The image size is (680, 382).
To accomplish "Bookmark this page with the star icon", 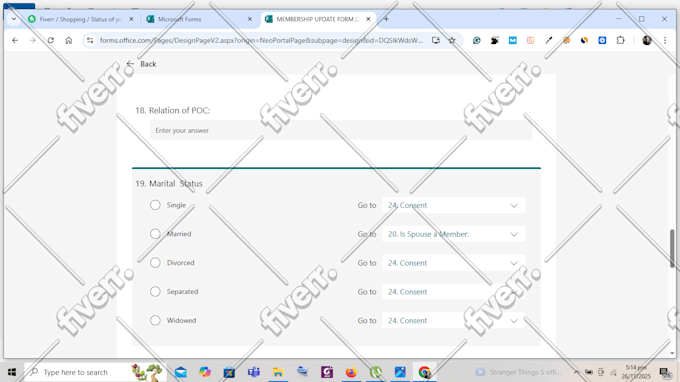I will 452,40.
